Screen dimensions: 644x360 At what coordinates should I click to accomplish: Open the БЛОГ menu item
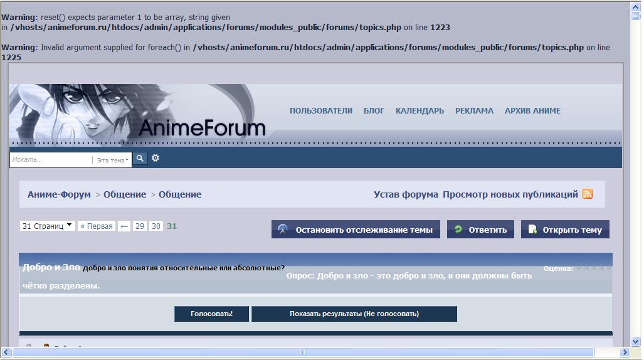click(x=374, y=110)
